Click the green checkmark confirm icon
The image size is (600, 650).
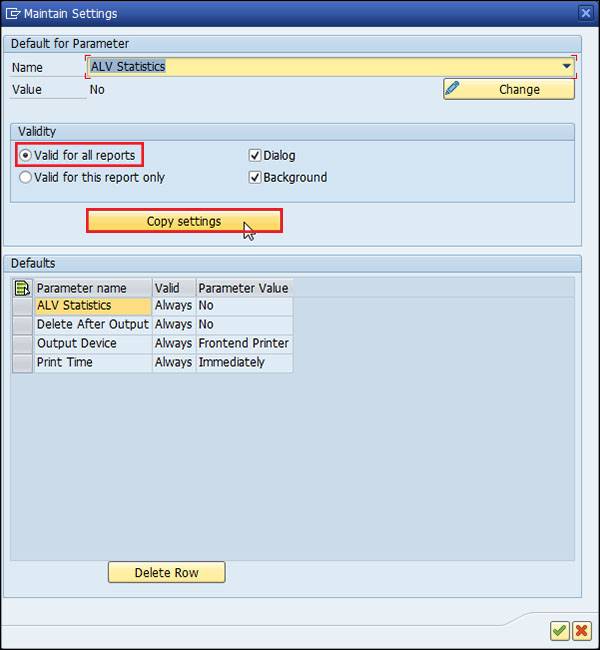(559, 631)
